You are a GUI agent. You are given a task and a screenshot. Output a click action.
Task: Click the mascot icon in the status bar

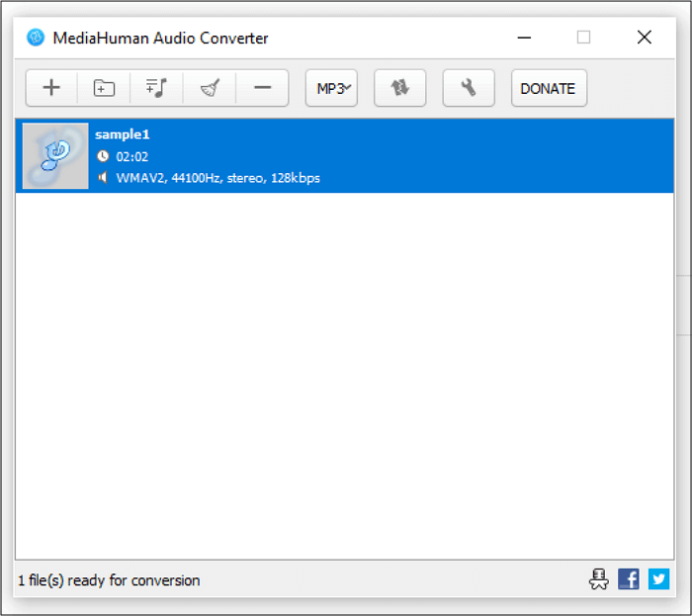coord(598,579)
